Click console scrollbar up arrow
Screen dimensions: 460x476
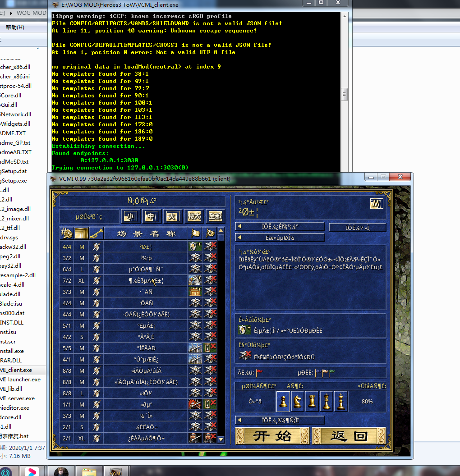[344, 16]
